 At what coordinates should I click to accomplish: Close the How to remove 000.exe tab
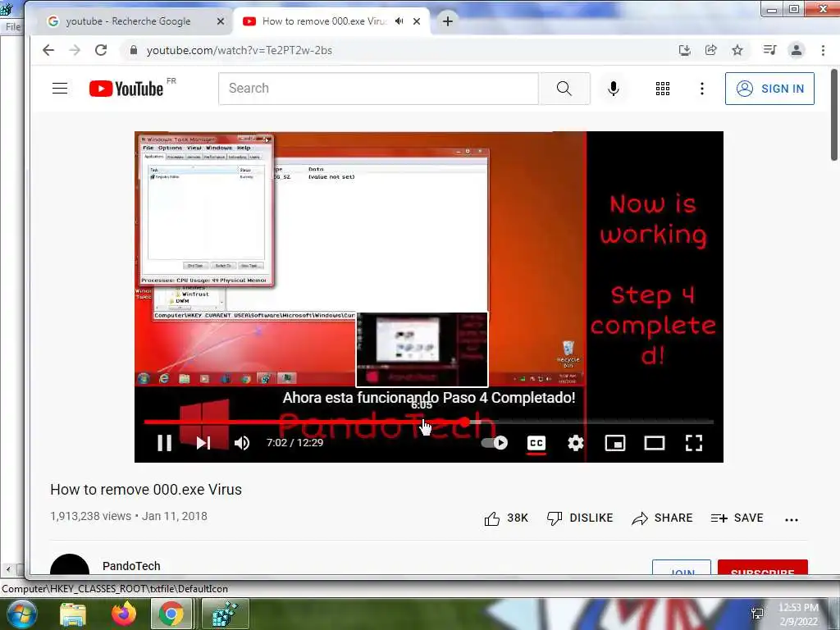pos(417,21)
